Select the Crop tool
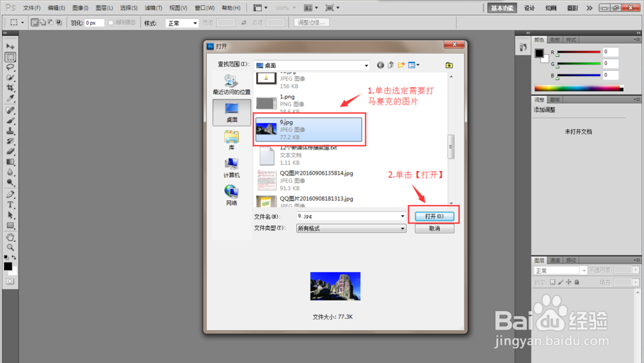 [x=10, y=88]
